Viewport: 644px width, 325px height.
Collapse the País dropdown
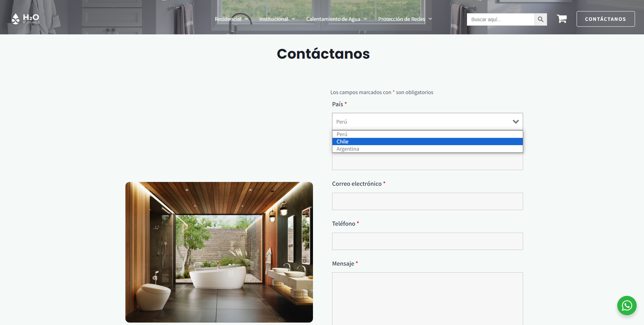(427, 122)
